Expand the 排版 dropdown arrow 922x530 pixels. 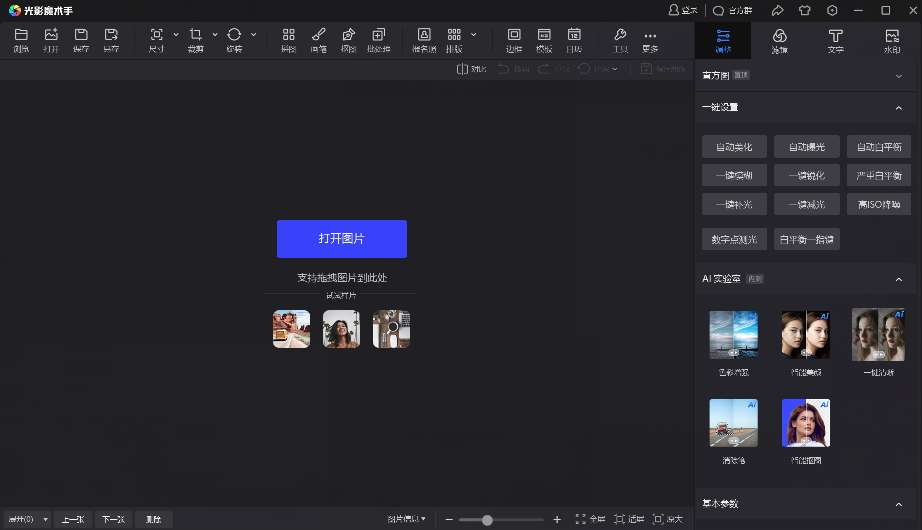473,35
